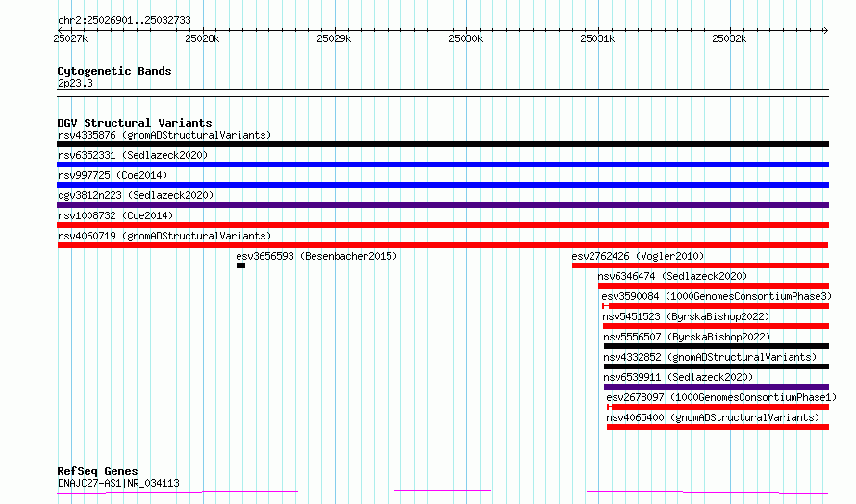Click the arrow at ruler's right end
The width and height of the screenshot is (856, 504).
[x=825, y=30]
